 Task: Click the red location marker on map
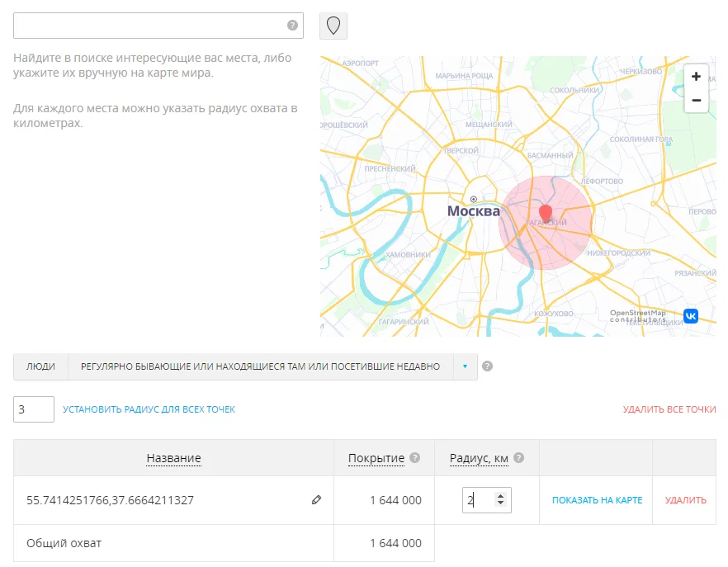click(546, 212)
